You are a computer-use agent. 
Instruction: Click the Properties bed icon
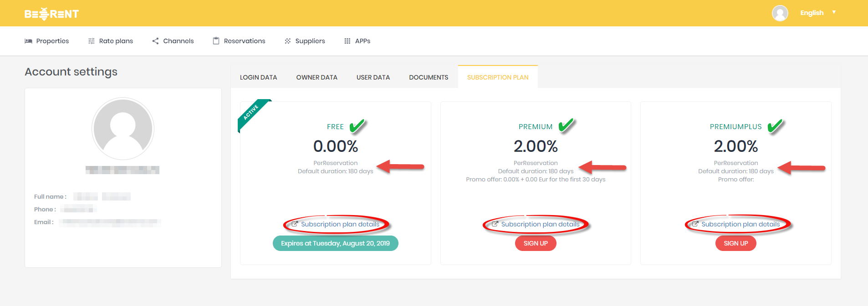(x=28, y=41)
